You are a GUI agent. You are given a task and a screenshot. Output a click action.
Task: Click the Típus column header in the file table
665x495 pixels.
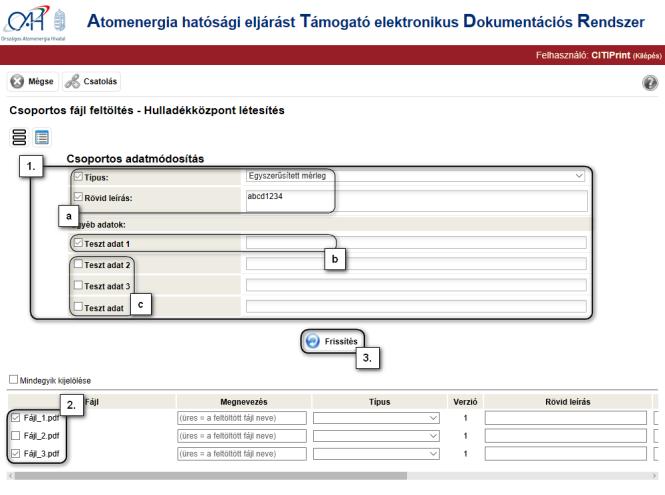coord(379,402)
